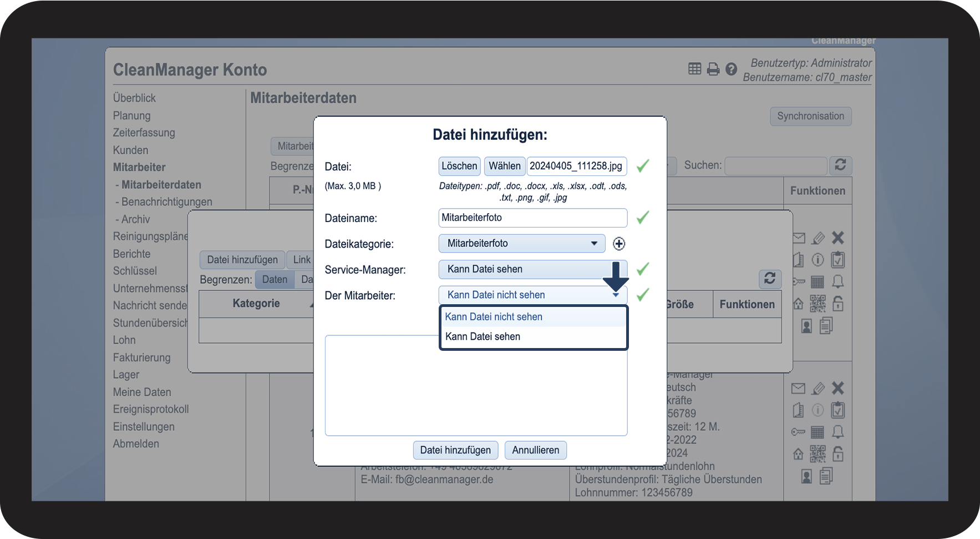Open help via question mark icon
Viewport: 980px width, 539px height.
pos(731,69)
